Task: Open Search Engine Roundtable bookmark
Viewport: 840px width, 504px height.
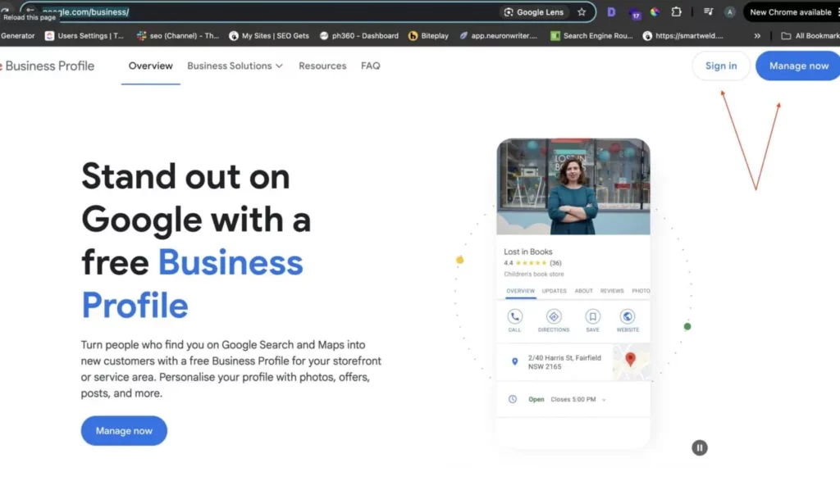Action: (591, 36)
